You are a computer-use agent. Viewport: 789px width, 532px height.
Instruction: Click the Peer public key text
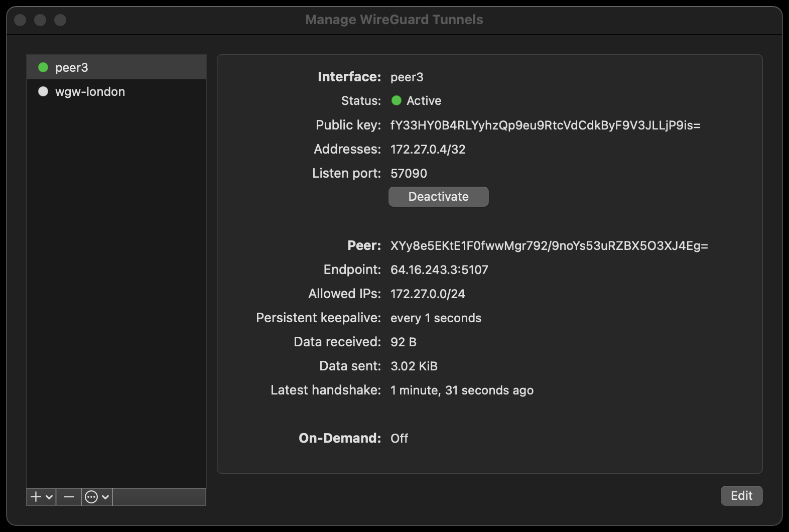[549, 245]
